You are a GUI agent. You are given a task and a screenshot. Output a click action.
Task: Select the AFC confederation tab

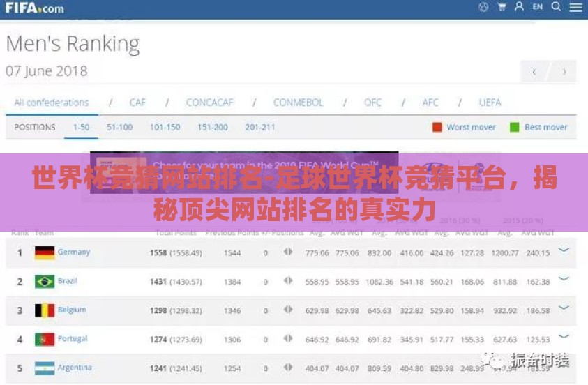(x=430, y=103)
